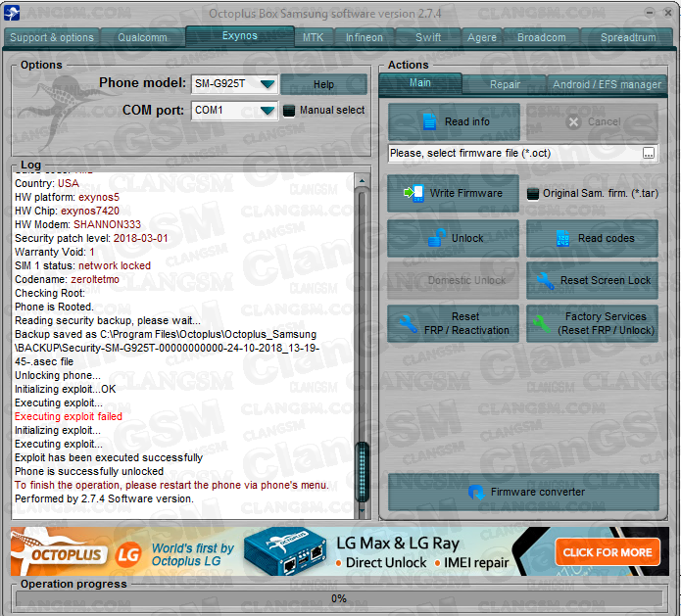The image size is (681, 616).
Task: Click the Write Firmware phone icon
Action: point(413,193)
